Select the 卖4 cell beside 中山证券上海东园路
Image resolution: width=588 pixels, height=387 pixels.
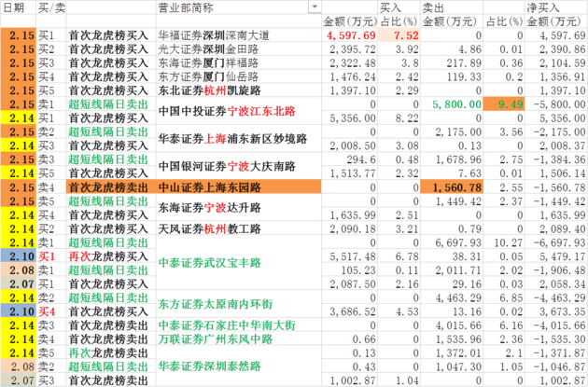coord(51,187)
